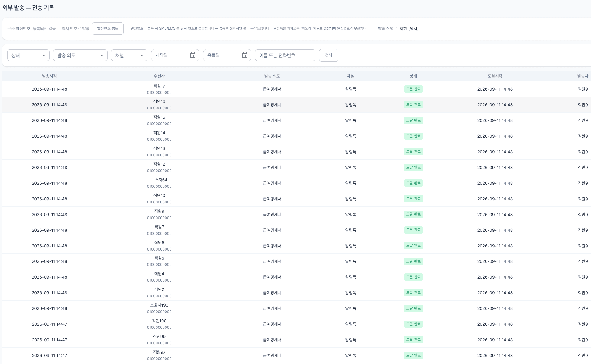Click the 도달시각 column header

click(495, 76)
